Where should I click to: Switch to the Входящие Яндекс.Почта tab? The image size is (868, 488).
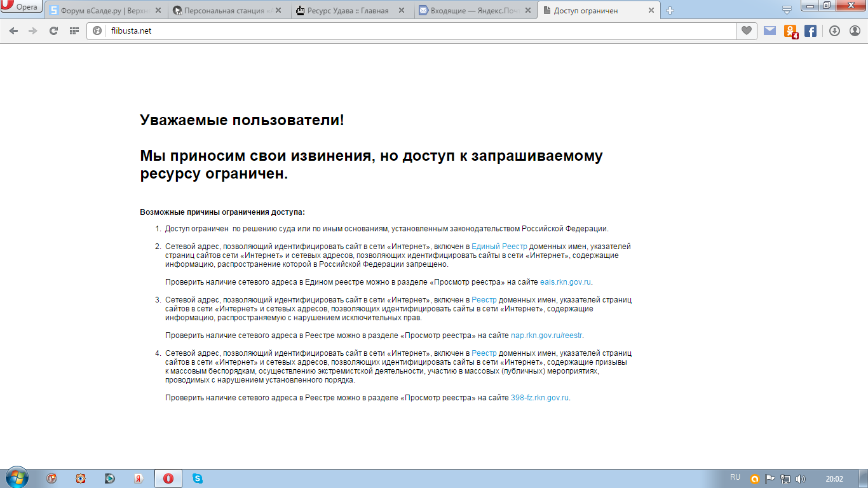coord(470,11)
